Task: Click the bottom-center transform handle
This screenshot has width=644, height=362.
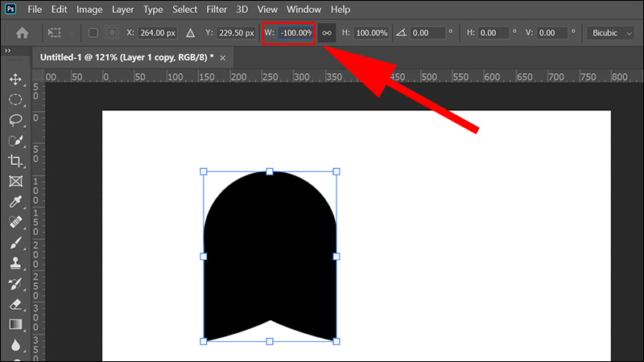Action: (270, 341)
